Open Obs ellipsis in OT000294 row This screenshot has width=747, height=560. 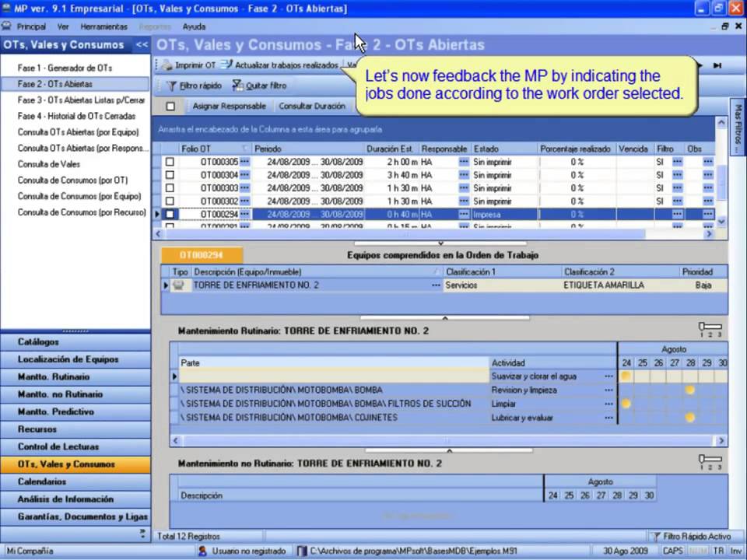708,215
